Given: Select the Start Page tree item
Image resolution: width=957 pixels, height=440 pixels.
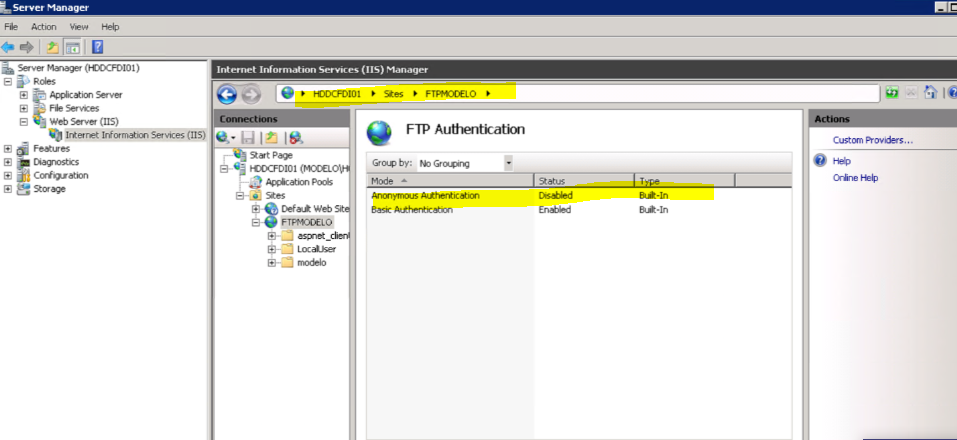Looking at the screenshot, I should [x=271, y=155].
